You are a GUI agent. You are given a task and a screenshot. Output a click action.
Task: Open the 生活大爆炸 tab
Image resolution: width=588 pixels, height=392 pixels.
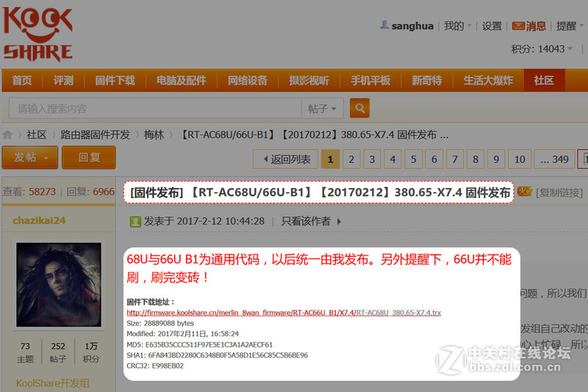point(488,80)
